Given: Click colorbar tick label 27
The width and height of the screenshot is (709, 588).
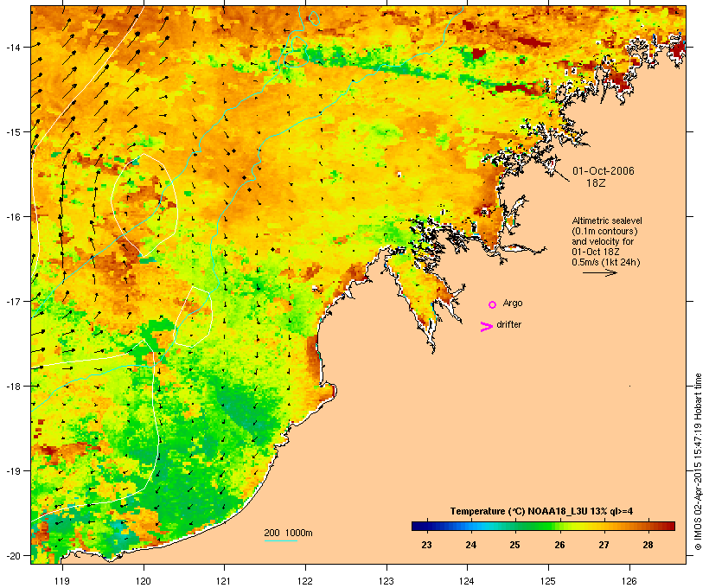Looking at the screenshot, I should tap(604, 545).
